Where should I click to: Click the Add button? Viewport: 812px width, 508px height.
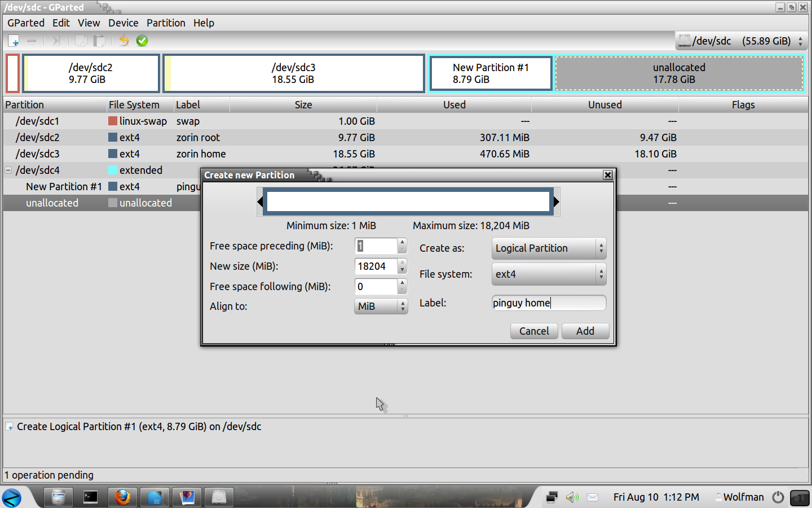(x=585, y=331)
